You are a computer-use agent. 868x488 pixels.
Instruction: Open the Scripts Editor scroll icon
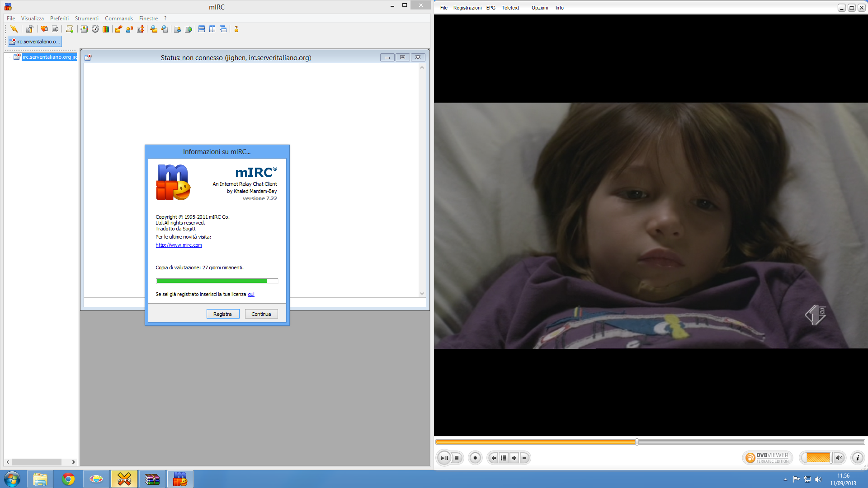click(69, 29)
